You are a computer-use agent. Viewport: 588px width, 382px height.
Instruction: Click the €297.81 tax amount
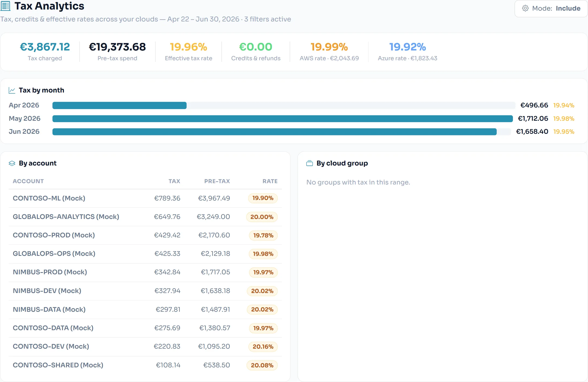pyautogui.click(x=168, y=310)
